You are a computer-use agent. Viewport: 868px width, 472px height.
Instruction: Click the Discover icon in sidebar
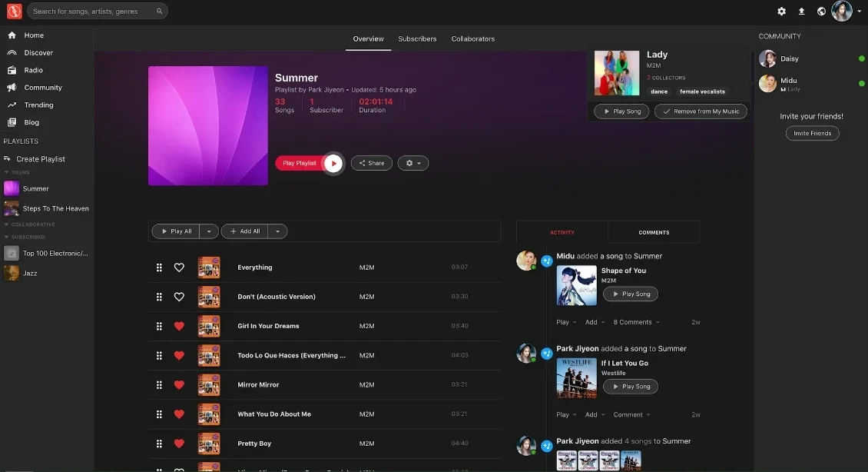point(12,52)
